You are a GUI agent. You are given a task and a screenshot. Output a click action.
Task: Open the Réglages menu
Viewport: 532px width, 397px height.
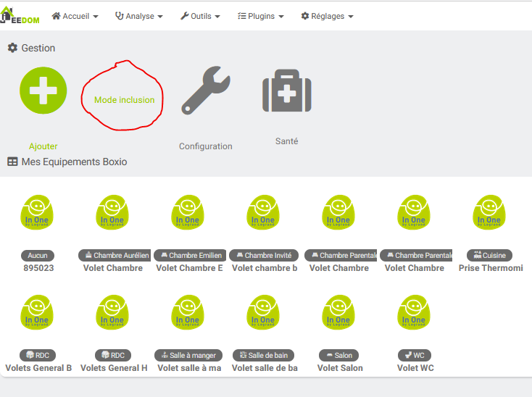coord(328,16)
